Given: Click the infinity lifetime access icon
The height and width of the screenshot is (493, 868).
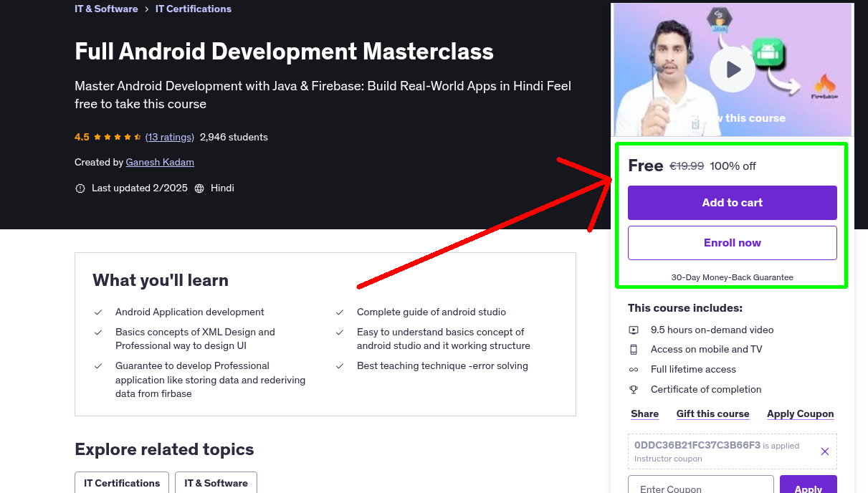Looking at the screenshot, I should click(x=634, y=370).
